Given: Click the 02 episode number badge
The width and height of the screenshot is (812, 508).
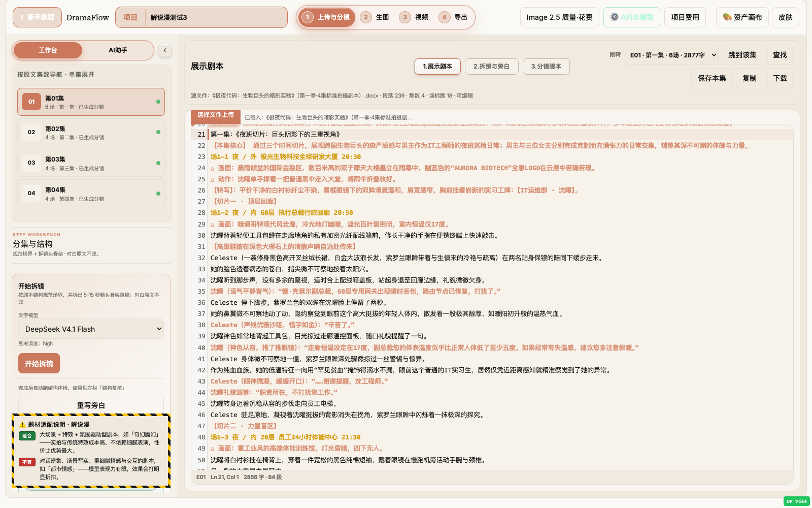Looking at the screenshot, I should point(31,132).
